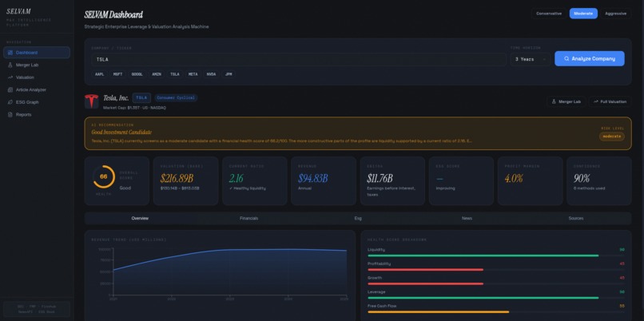Click the Tesla logo thumbnail
Screen dimensions: 644x321
tap(92, 101)
